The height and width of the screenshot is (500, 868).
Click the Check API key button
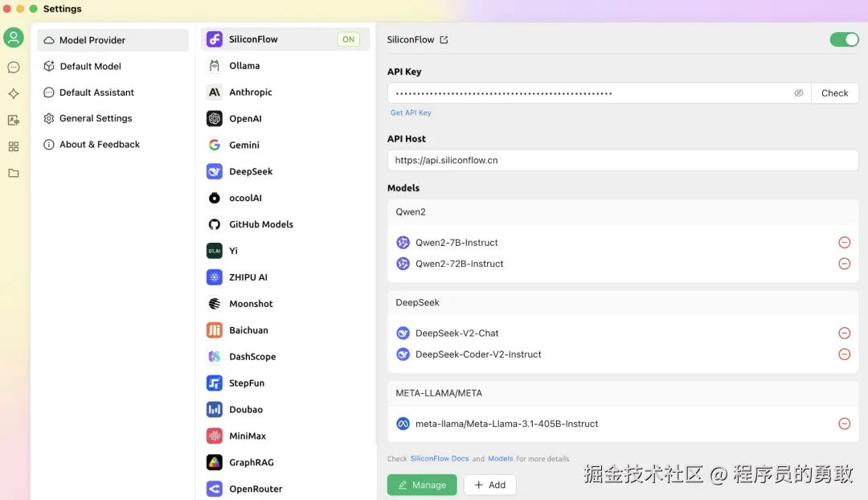point(834,93)
